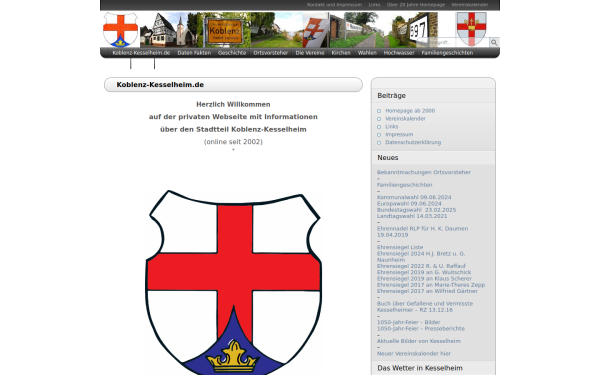The width and height of the screenshot is (600, 375).
Task: Click the large Kesselheim coat of arms image
Action: coord(233,282)
